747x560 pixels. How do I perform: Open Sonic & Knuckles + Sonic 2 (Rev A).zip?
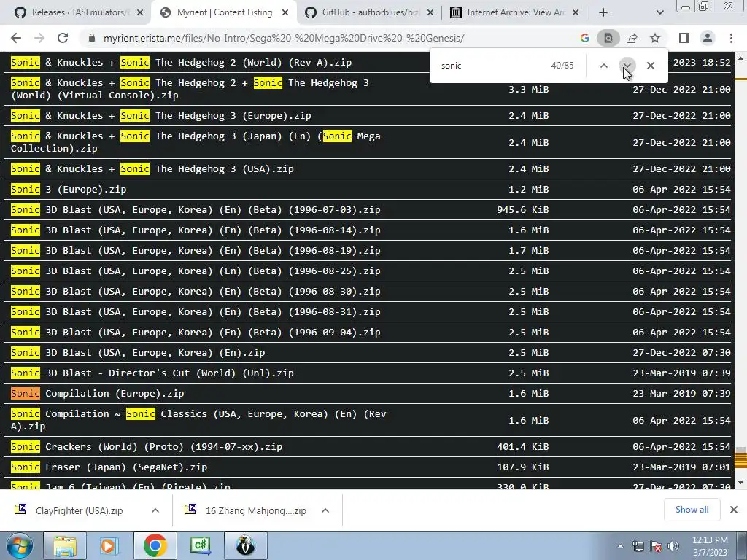(x=181, y=63)
